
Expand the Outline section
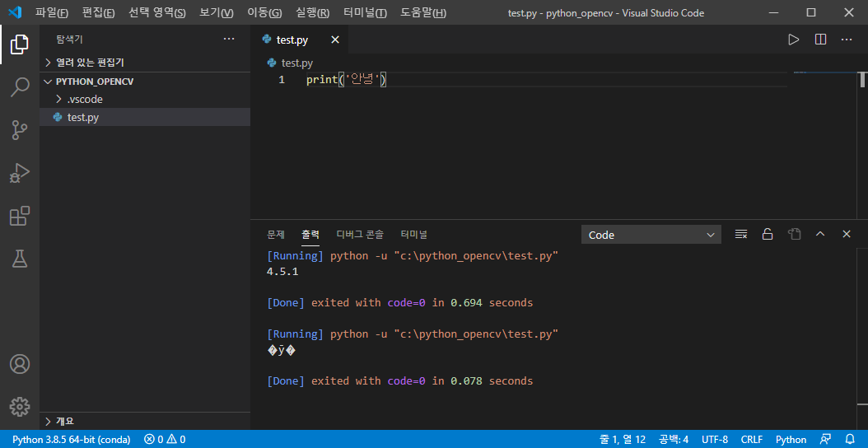tap(145, 421)
